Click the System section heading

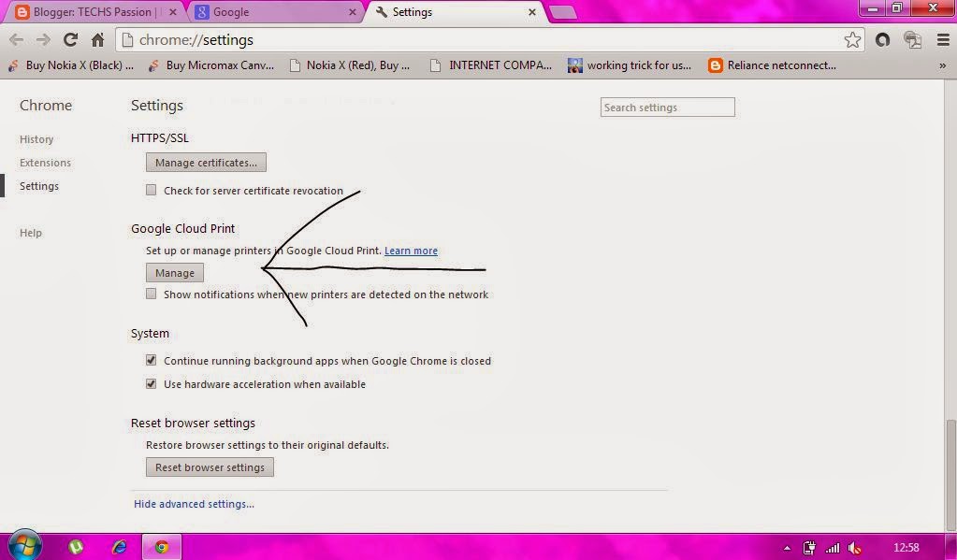click(150, 334)
